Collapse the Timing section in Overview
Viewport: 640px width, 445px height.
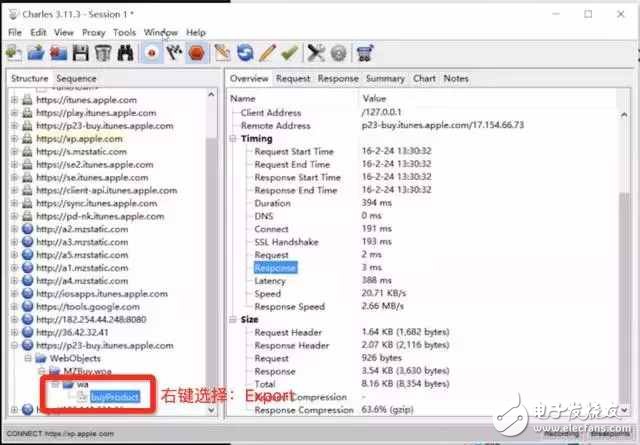[x=234, y=139]
